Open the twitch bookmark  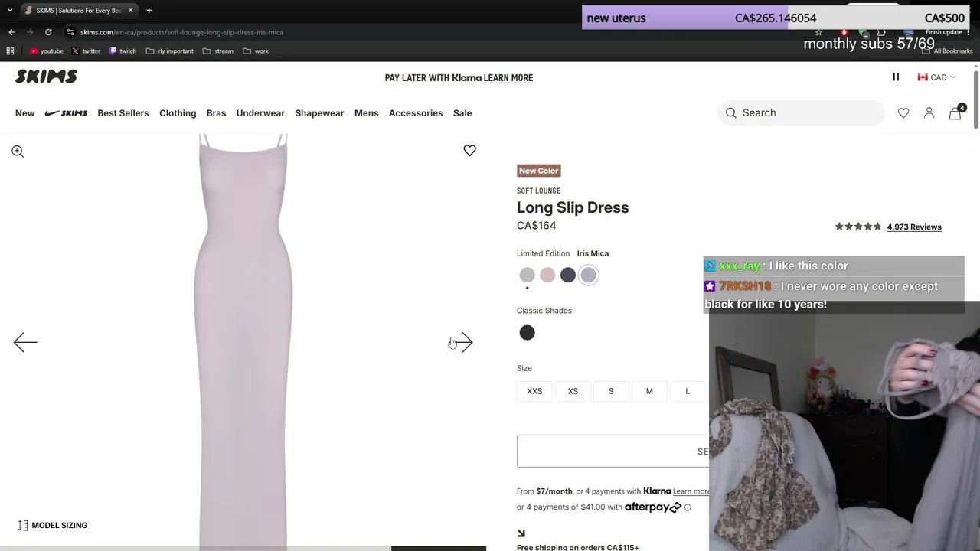tap(122, 51)
